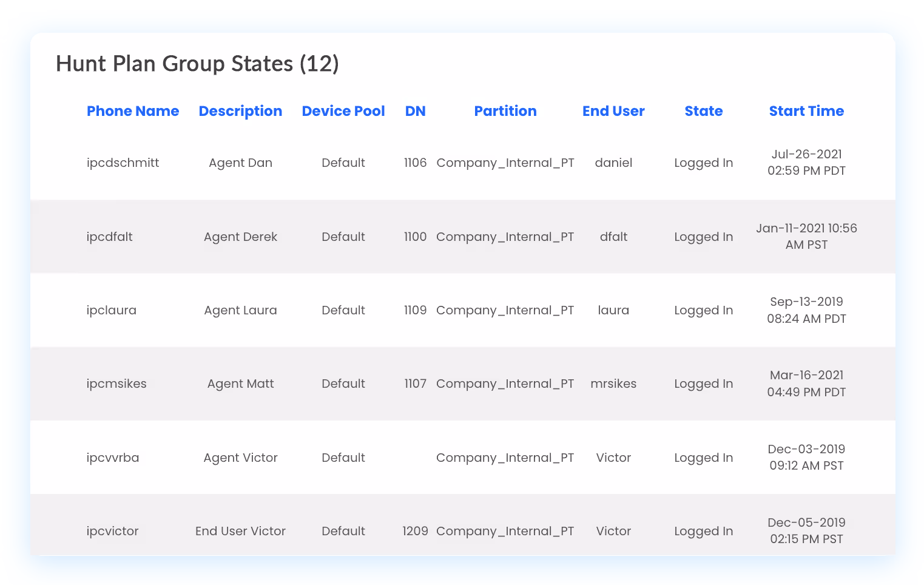This screenshot has width=924, height=585.
Task: Click Logged In state for ipclaura
Action: [x=704, y=310]
